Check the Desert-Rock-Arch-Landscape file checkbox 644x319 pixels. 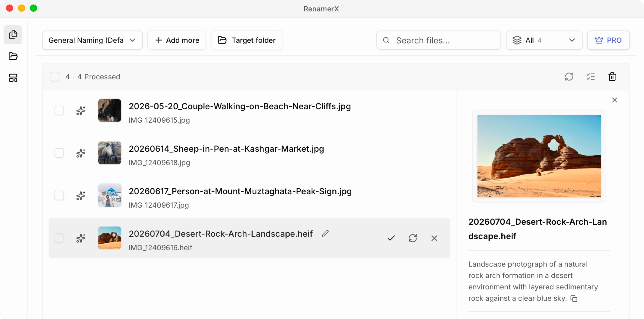(59, 238)
